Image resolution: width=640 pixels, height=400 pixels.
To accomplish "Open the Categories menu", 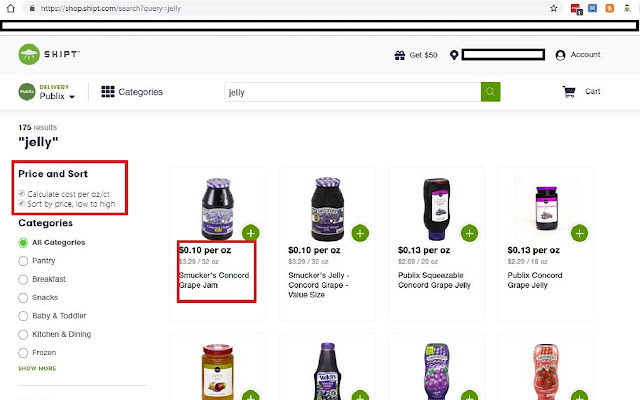I will pyautogui.click(x=140, y=92).
